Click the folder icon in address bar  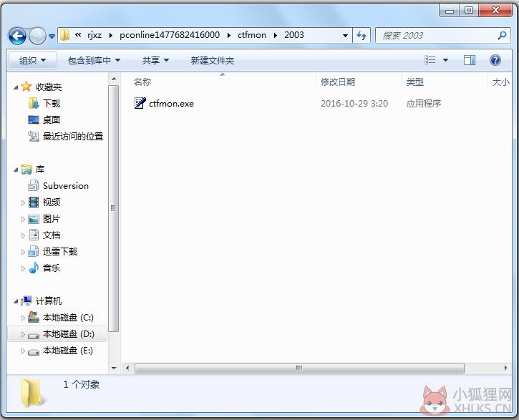click(x=65, y=35)
